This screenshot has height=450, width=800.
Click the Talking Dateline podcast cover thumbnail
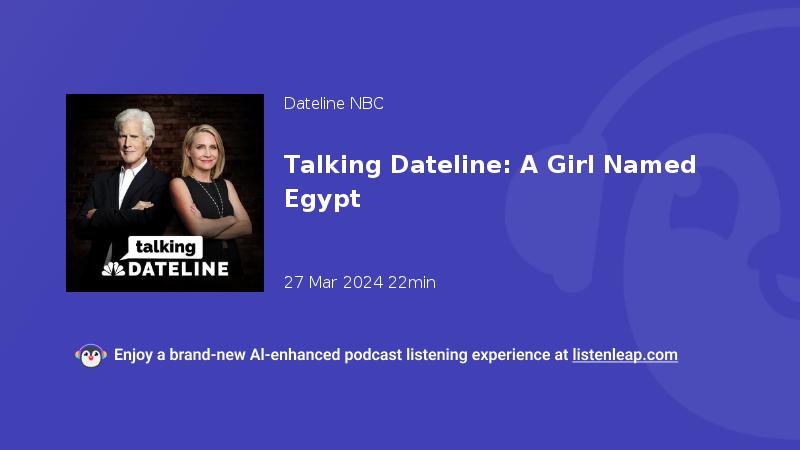coord(165,193)
